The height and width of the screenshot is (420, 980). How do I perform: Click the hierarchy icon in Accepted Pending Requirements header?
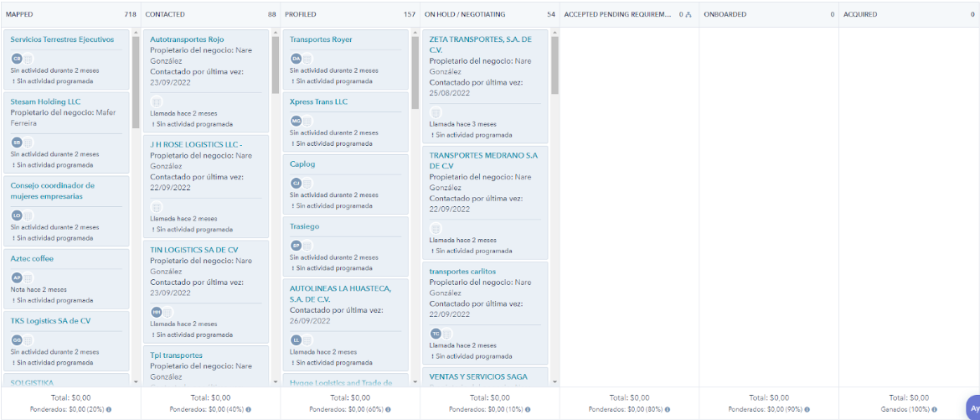pos(689,14)
